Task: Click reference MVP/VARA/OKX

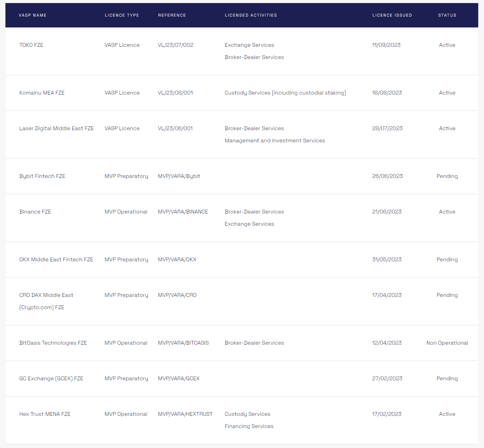Action: click(177, 260)
